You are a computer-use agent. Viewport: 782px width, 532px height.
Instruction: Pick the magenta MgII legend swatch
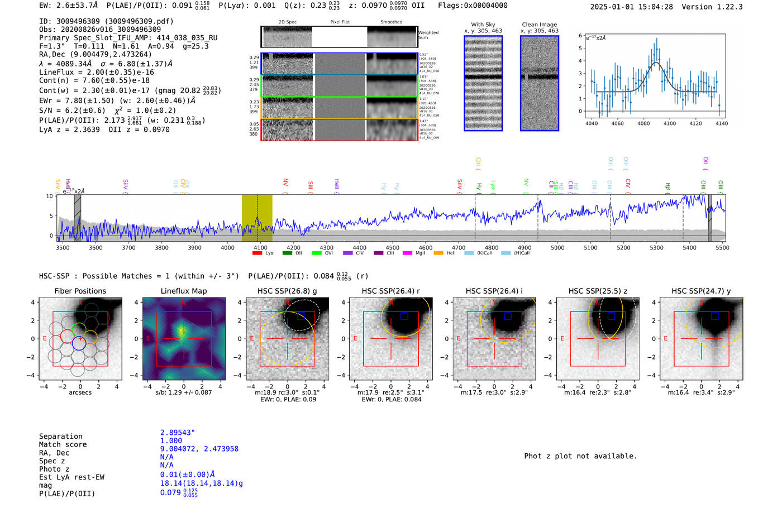coord(407,253)
